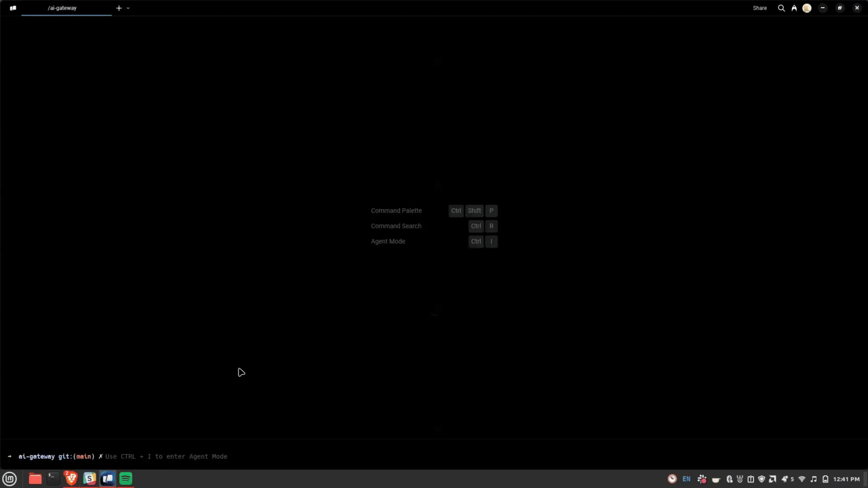This screenshot has height=488, width=868.
Task: Open Spotify from the taskbar
Action: (126, 479)
